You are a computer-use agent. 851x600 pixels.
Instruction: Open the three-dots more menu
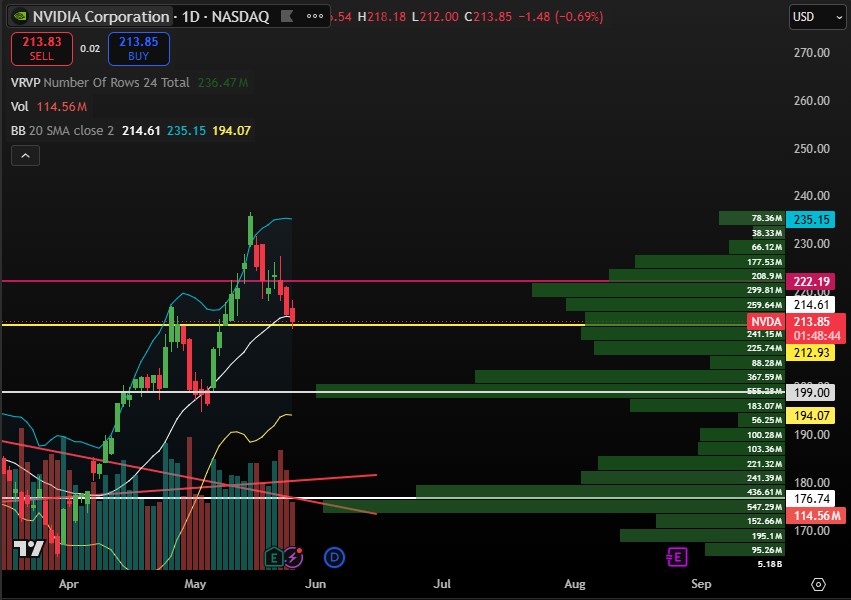(315, 16)
